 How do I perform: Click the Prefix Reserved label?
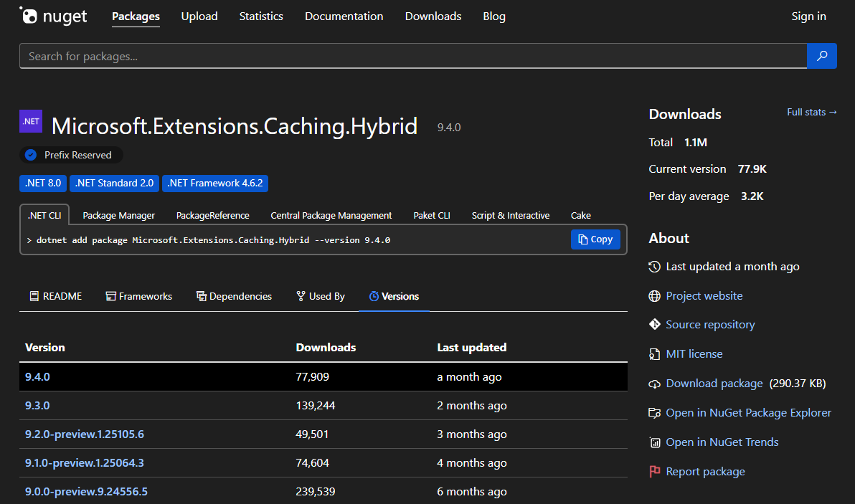[x=78, y=156]
